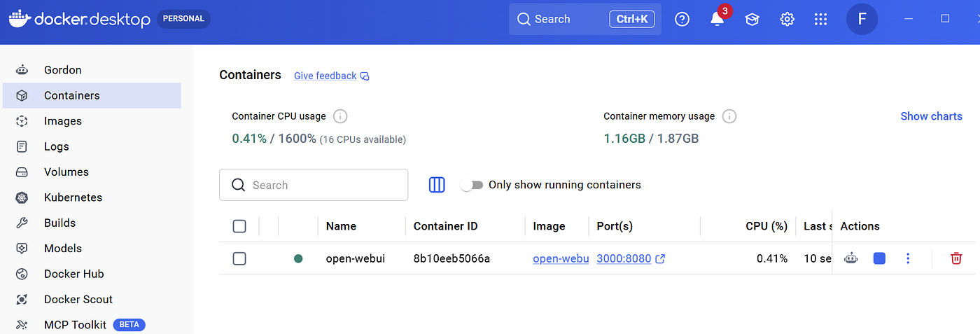Click the Gordon robot icon in sidebar
This screenshot has width=980, height=334.
tap(22, 70)
